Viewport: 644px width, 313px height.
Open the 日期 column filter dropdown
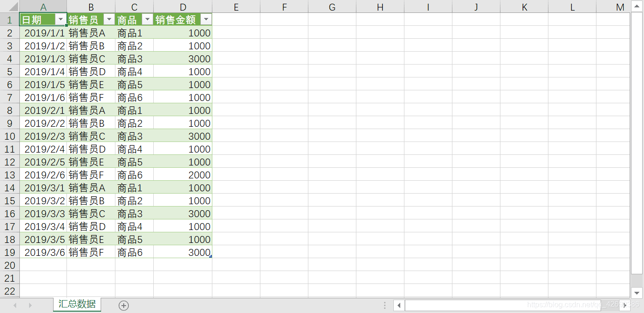60,19
